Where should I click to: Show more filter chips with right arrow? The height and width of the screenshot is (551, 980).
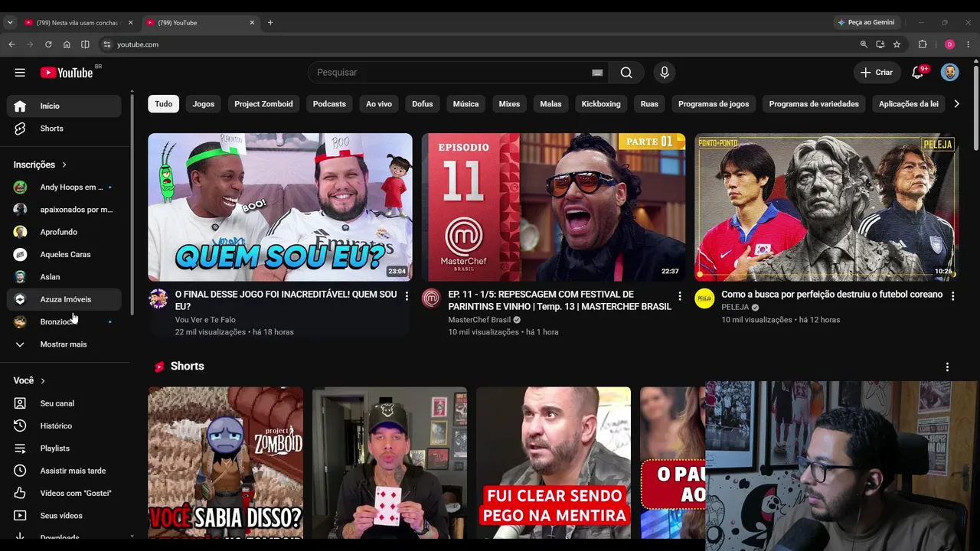click(x=956, y=104)
